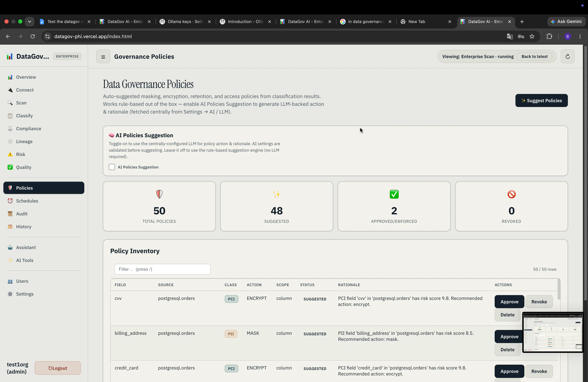Select the Policies sidebar item
588x382 pixels.
(x=43, y=188)
